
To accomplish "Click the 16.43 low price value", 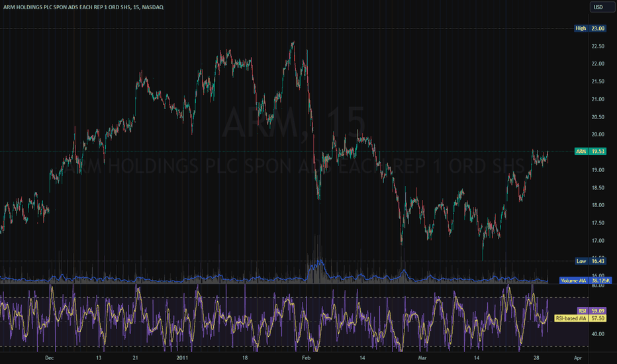I will (598, 261).
